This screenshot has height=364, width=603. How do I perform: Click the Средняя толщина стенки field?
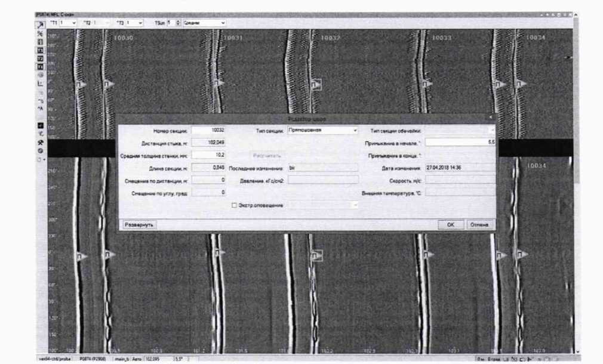pyautogui.click(x=208, y=156)
